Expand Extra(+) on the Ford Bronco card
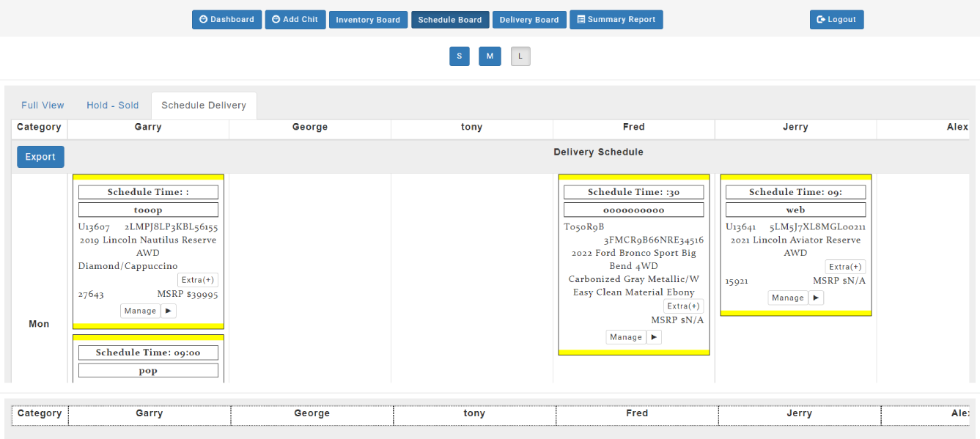The height and width of the screenshot is (439, 980). (x=683, y=306)
